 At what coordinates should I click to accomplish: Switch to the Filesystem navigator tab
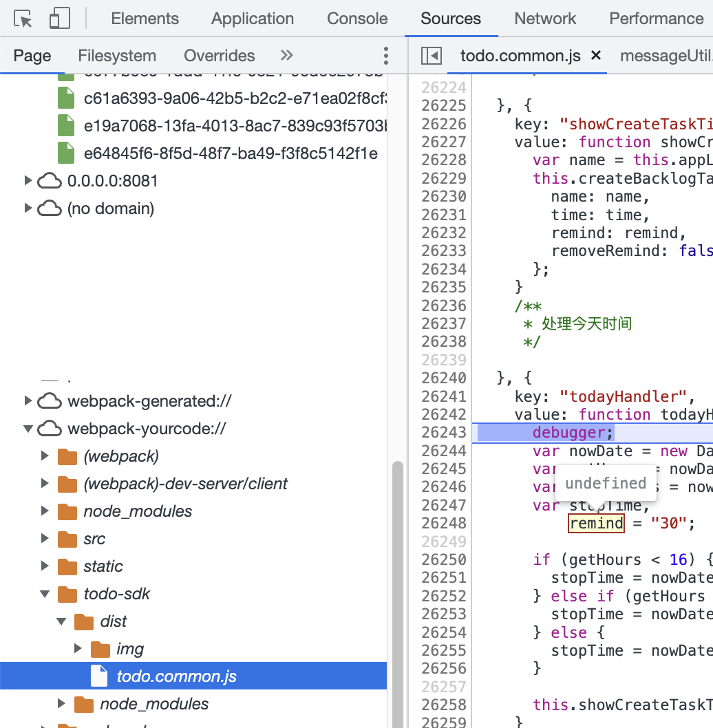pos(116,56)
